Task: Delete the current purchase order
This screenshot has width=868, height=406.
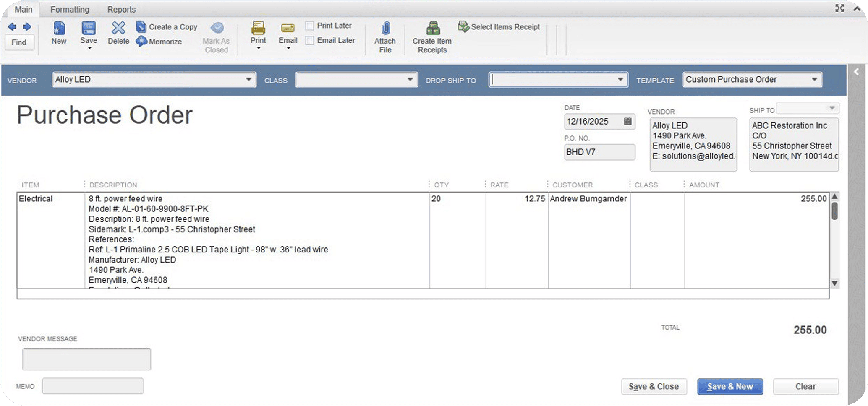Action: point(118,29)
